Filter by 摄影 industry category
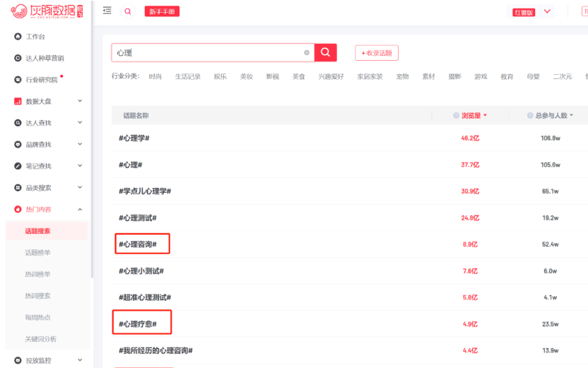588x368 pixels. (x=455, y=76)
